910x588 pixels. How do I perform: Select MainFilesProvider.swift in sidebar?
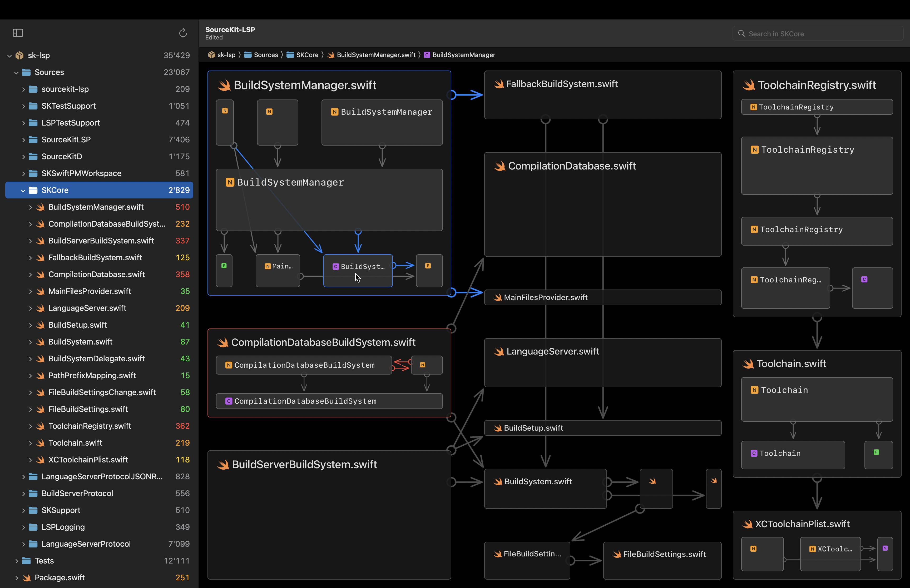(99, 291)
